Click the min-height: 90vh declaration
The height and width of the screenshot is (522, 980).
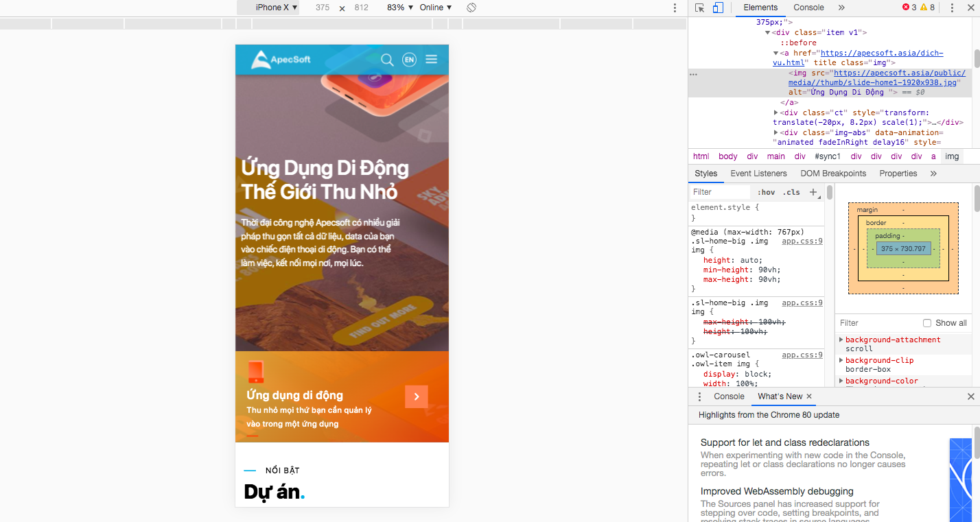click(x=741, y=270)
